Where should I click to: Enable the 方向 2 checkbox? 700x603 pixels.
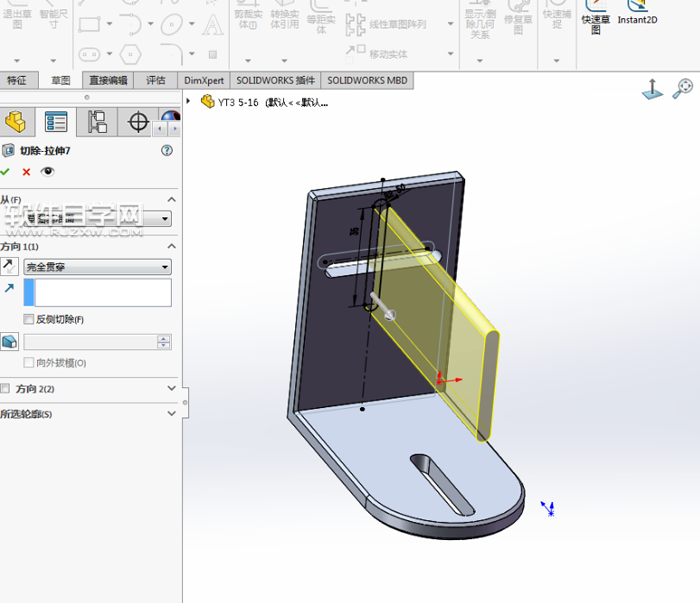pos(6,389)
